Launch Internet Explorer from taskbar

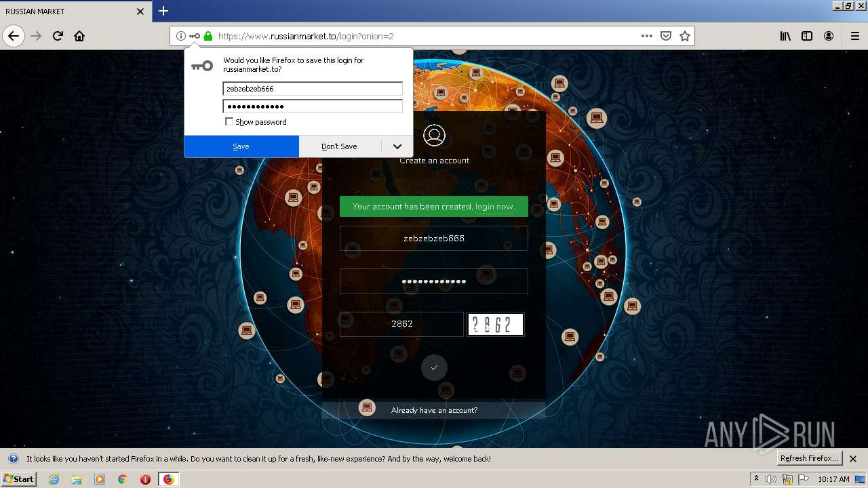(54, 479)
